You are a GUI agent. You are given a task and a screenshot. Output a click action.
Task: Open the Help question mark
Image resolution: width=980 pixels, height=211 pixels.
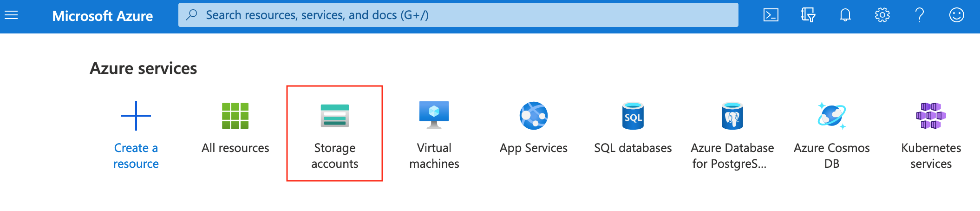pyautogui.click(x=920, y=15)
